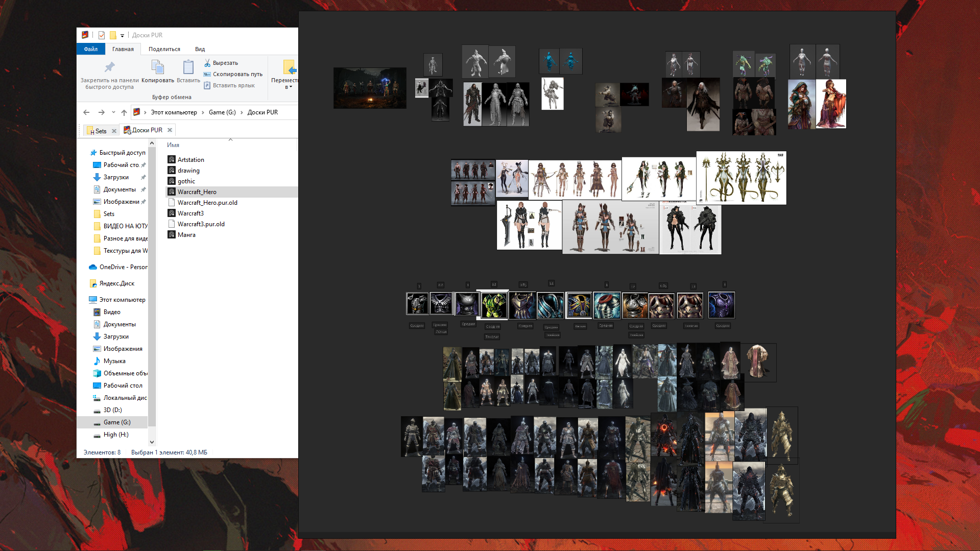980x551 pixels.
Task: Expand the chevron after Game (G:) breadcrumb
Action: click(242, 112)
